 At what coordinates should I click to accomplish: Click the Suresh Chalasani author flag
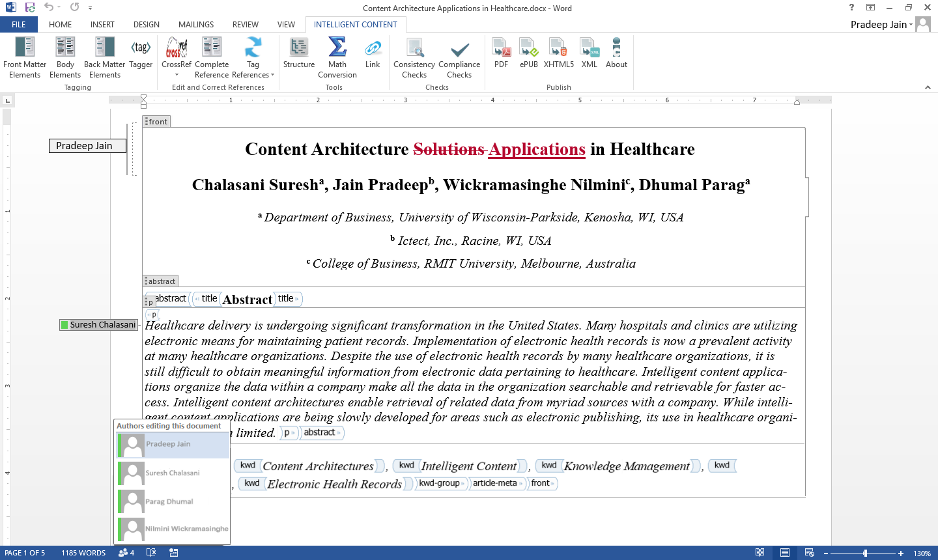pos(99,325)
